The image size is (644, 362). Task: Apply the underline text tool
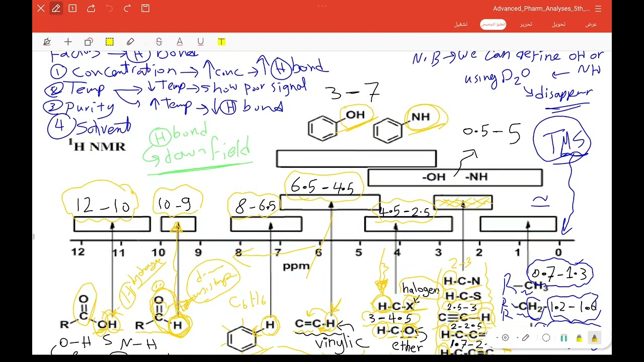tap(200, 42)
